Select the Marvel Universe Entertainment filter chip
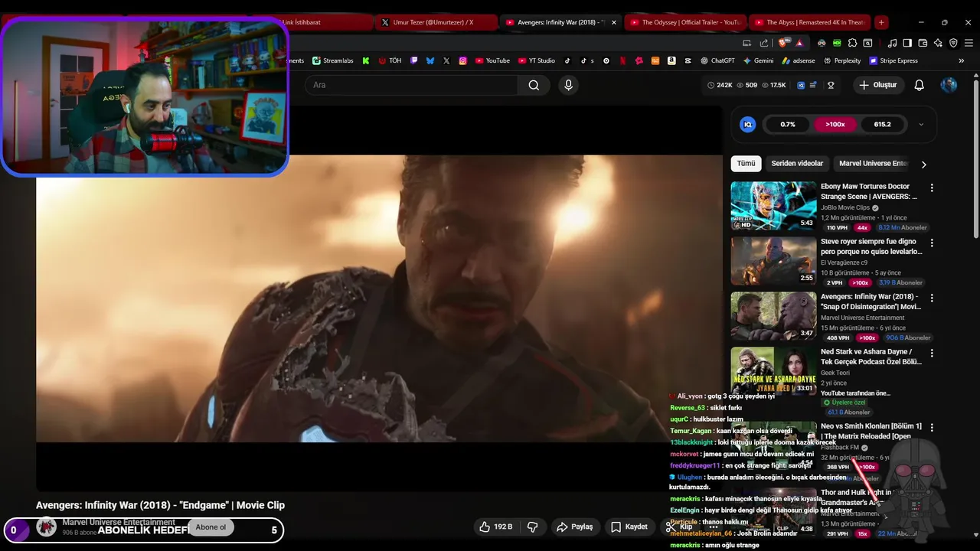Screen dimensions: 980x551 point(873,163)
